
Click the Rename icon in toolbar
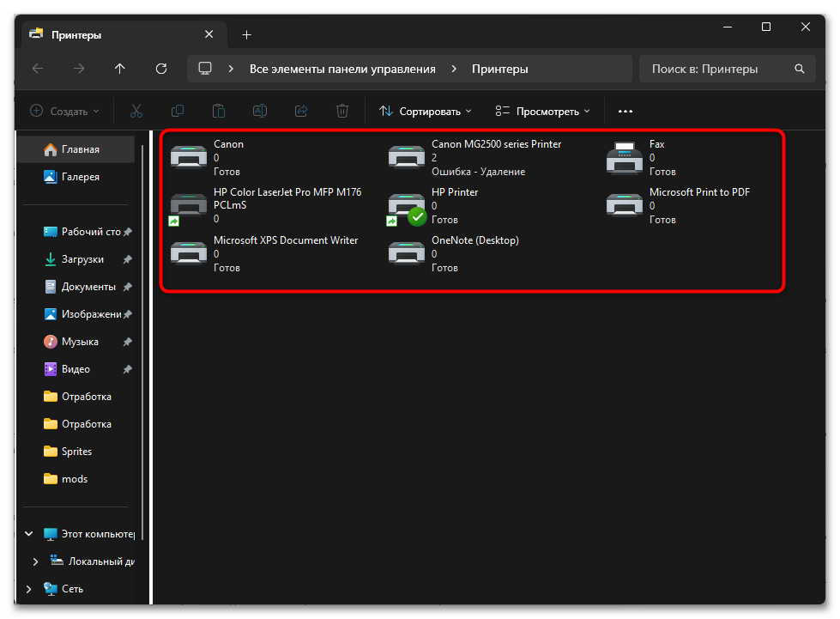(260, 111)
